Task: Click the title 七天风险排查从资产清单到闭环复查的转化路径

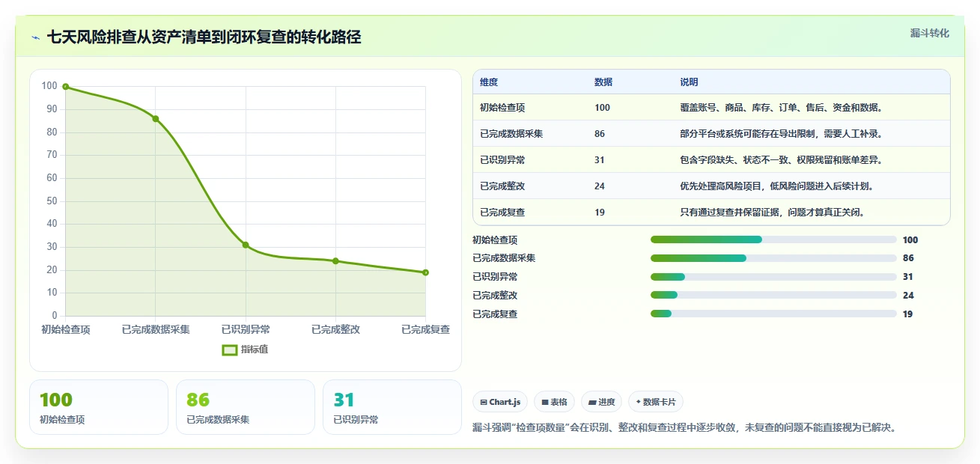Action: [x=204, y=37]
